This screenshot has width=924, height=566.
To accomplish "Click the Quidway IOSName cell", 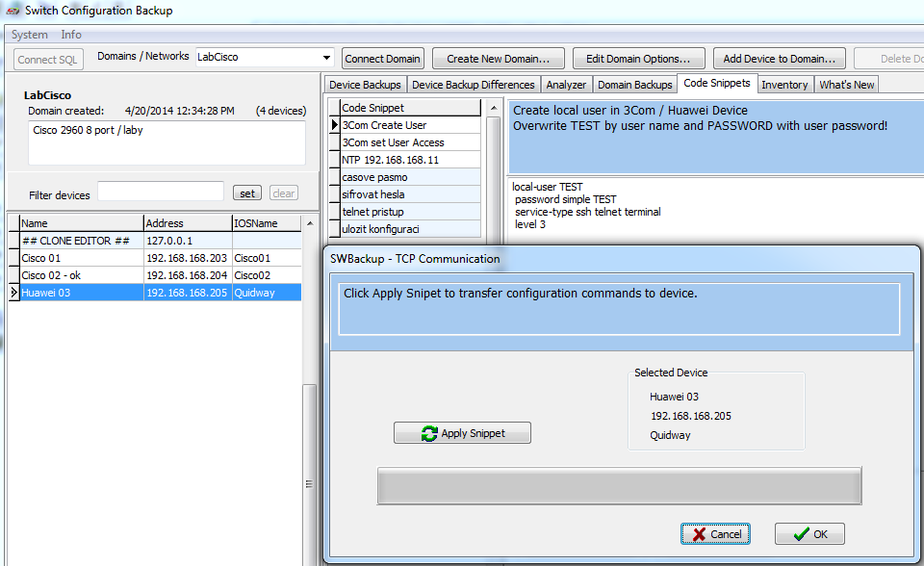I will point(267,293).
